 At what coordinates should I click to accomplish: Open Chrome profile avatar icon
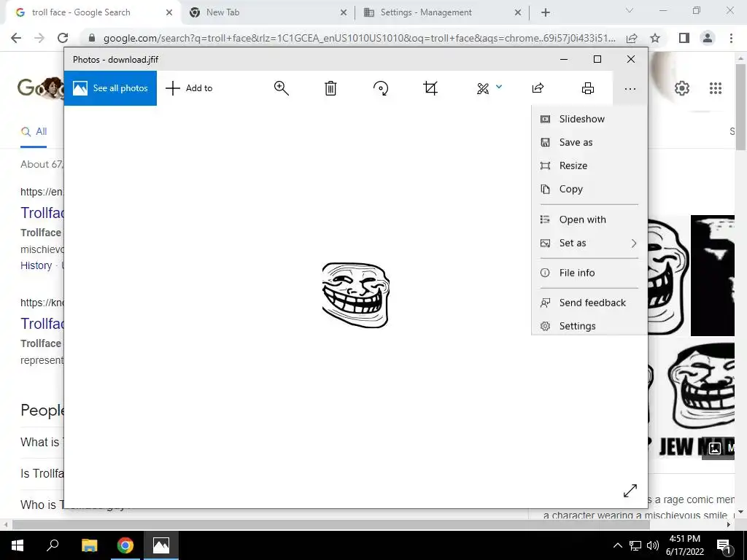click(708, 38)
